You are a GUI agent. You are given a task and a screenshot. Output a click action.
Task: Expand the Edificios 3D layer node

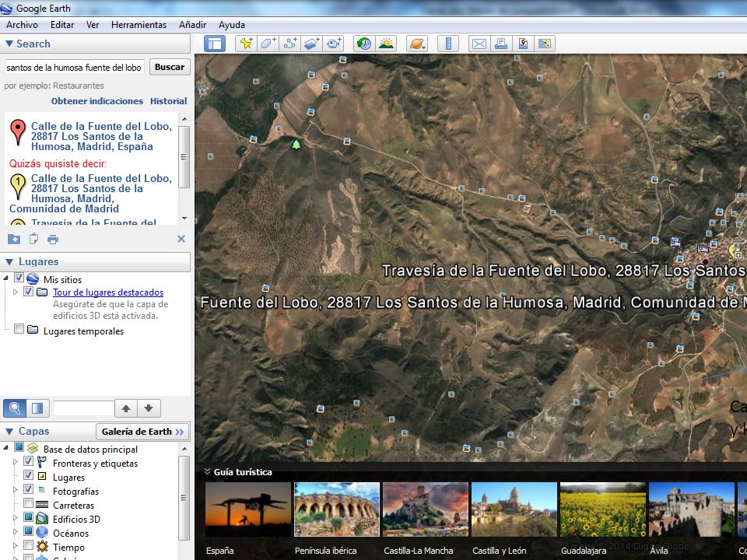tap(16, 518)
